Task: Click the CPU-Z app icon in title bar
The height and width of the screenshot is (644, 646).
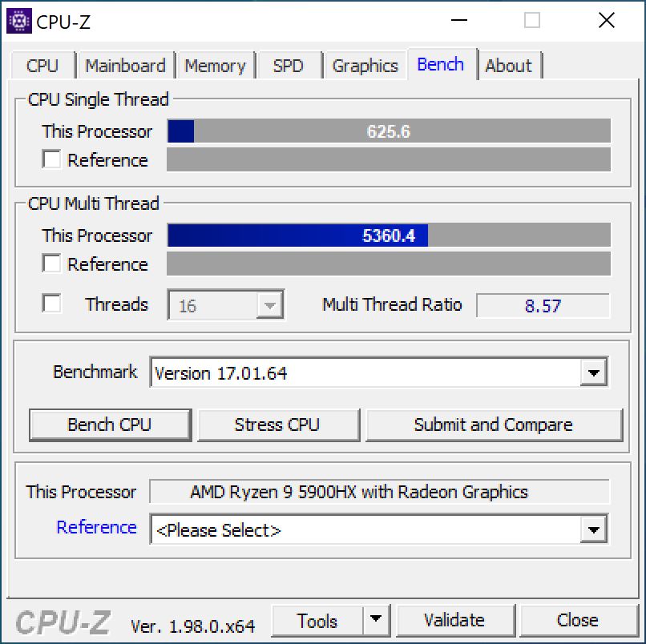Action: coord(19,21)
